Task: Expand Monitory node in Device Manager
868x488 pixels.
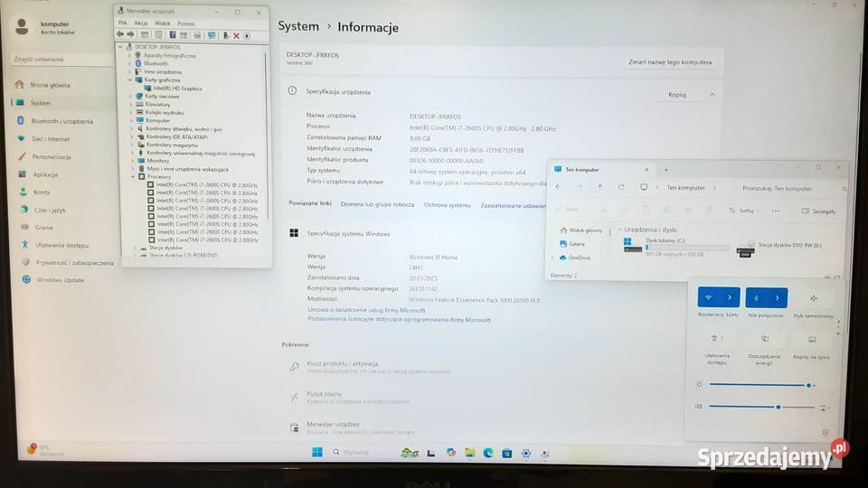Action: click(132, 161)
